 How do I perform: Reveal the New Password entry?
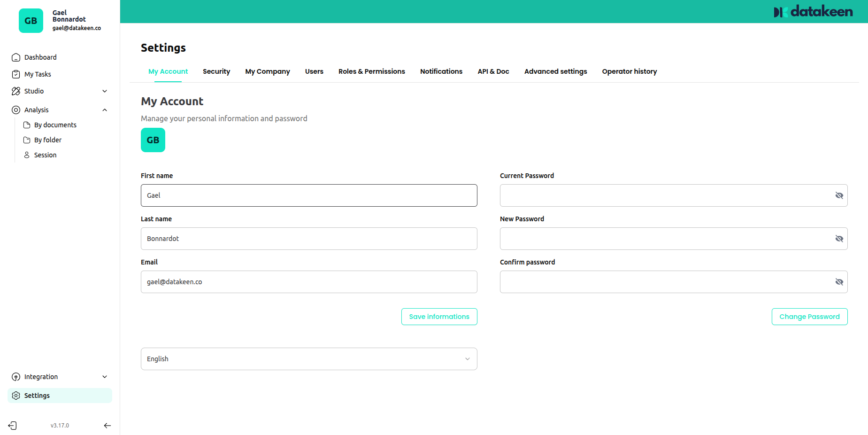(x=839, y=238)
